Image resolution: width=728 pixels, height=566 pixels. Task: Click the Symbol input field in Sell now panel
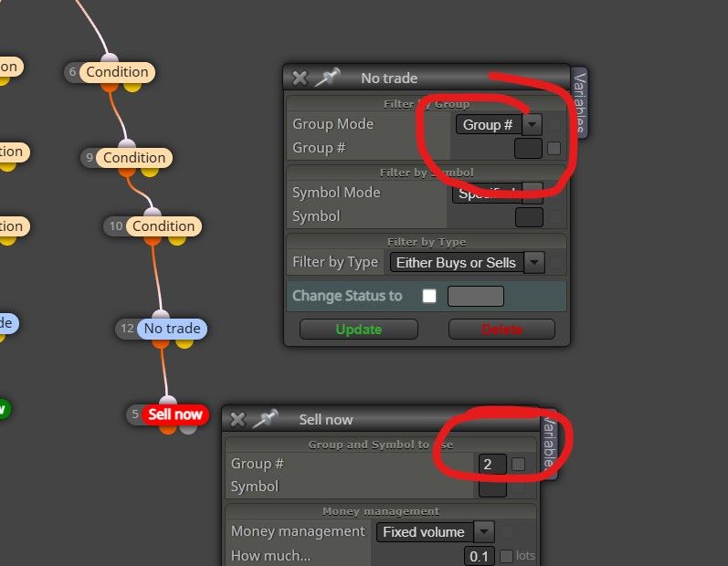coord(492,487)
